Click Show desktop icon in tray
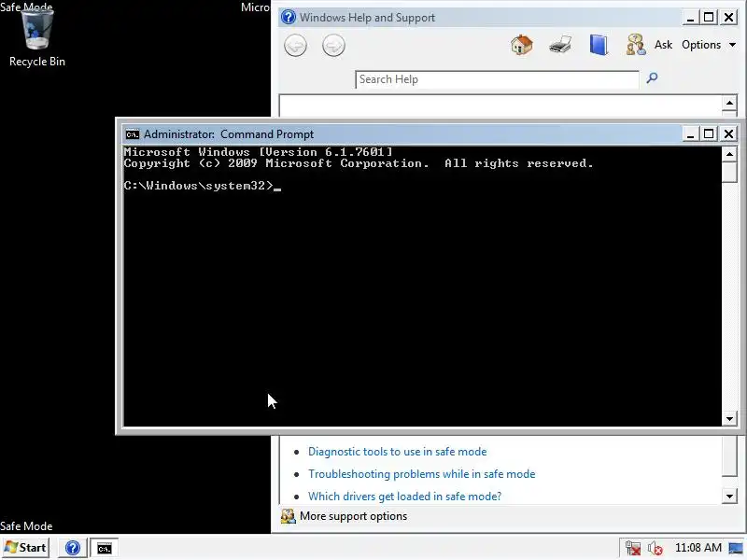The width and height of the screenshot is (747, 560). (736, 548)
